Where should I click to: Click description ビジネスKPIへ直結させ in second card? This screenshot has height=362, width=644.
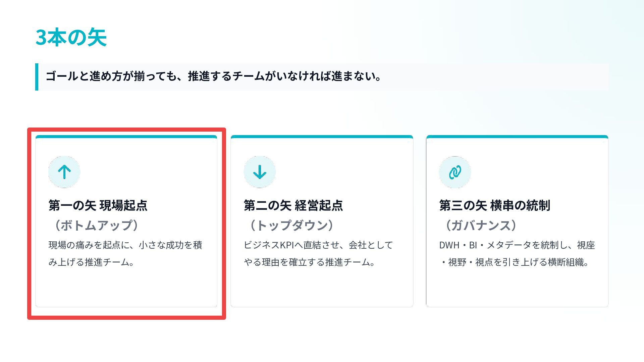tap(318, 253)
